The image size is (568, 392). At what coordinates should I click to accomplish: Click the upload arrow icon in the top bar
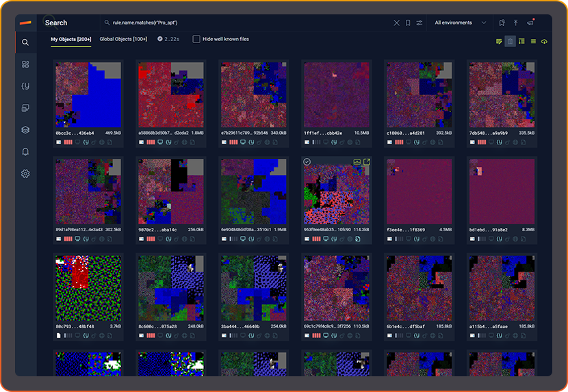tap(516, 23)
